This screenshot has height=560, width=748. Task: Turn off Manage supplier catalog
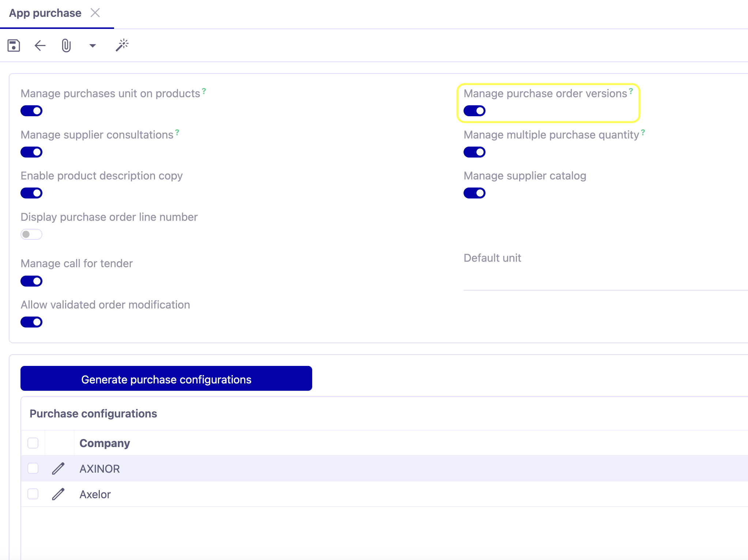pyautogui.click(x=474, y=193)
